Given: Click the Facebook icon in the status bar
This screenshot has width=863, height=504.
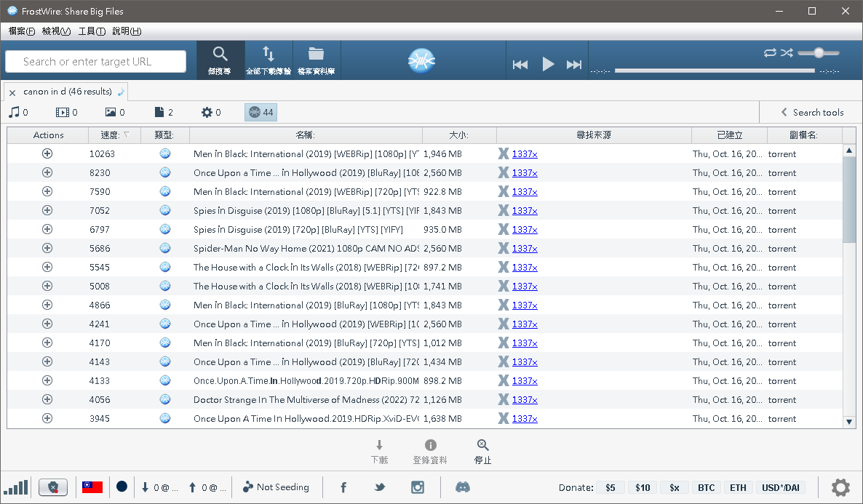Looking at the screenshot, I should (x=343, y=487).
